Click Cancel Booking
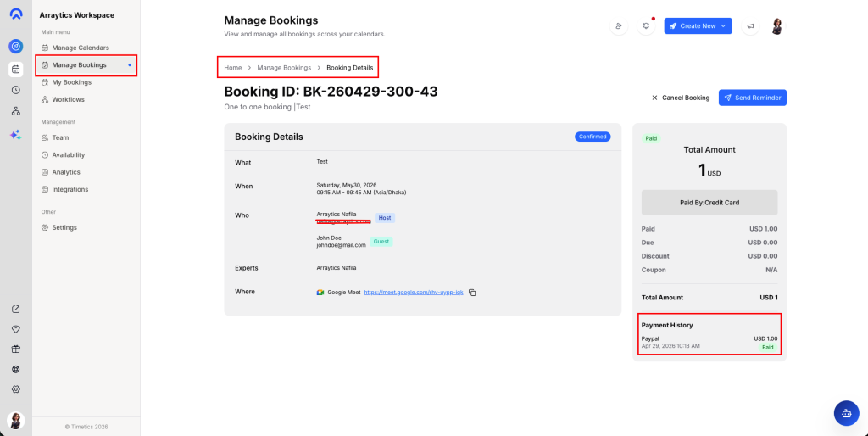Screen dimensions: 868x436 point(680,98)
